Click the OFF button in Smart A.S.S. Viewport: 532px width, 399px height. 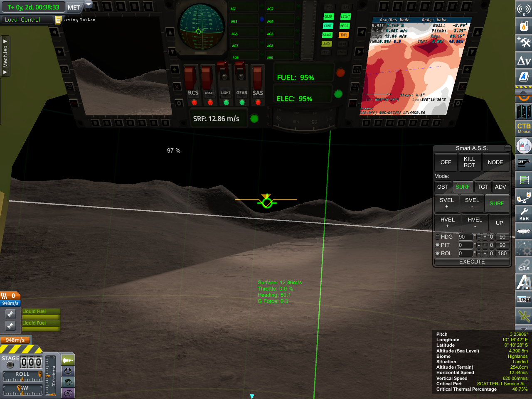[x=446, y=163]
